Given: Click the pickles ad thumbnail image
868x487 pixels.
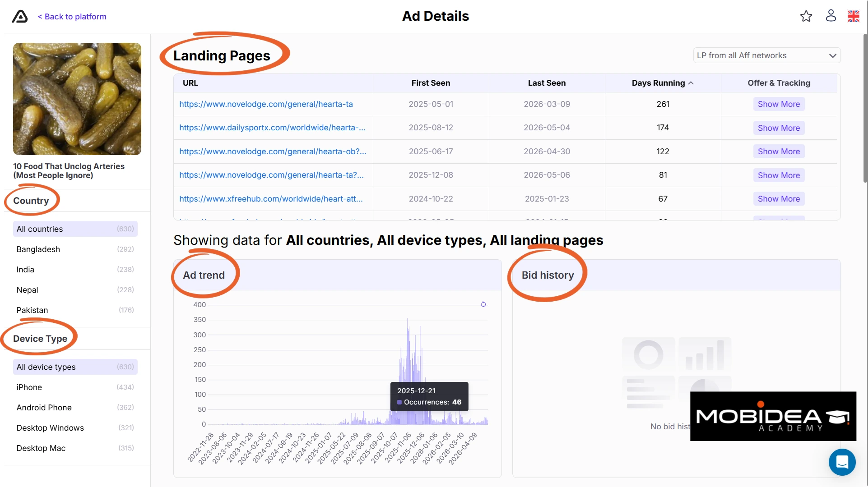Looking at the screenshot, I should (77, 99).
